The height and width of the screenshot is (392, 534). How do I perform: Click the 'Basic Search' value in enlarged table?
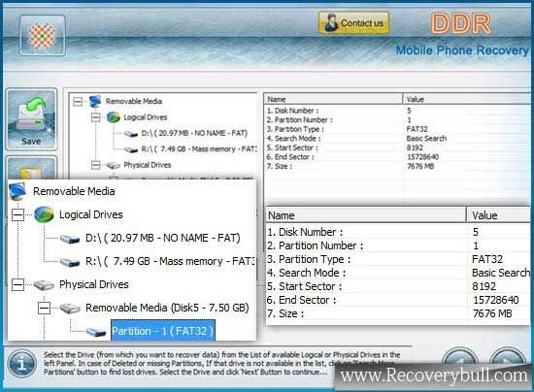(501, 273)
